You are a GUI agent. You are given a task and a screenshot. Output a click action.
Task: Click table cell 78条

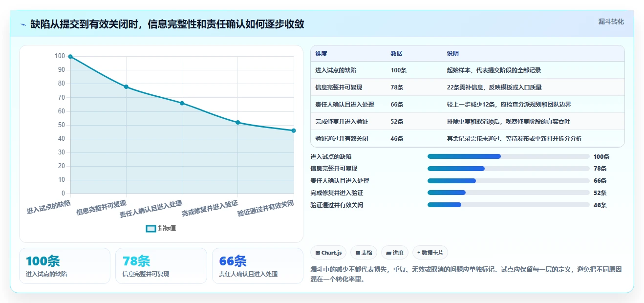click(x=397, y=87)
